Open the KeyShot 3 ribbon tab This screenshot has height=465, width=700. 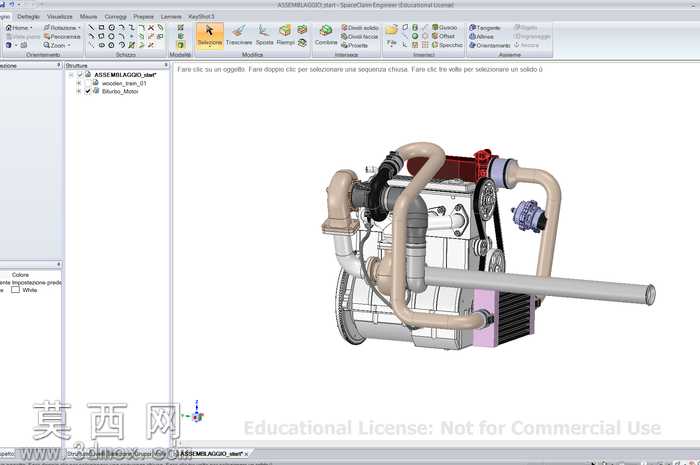pos(201,17)
